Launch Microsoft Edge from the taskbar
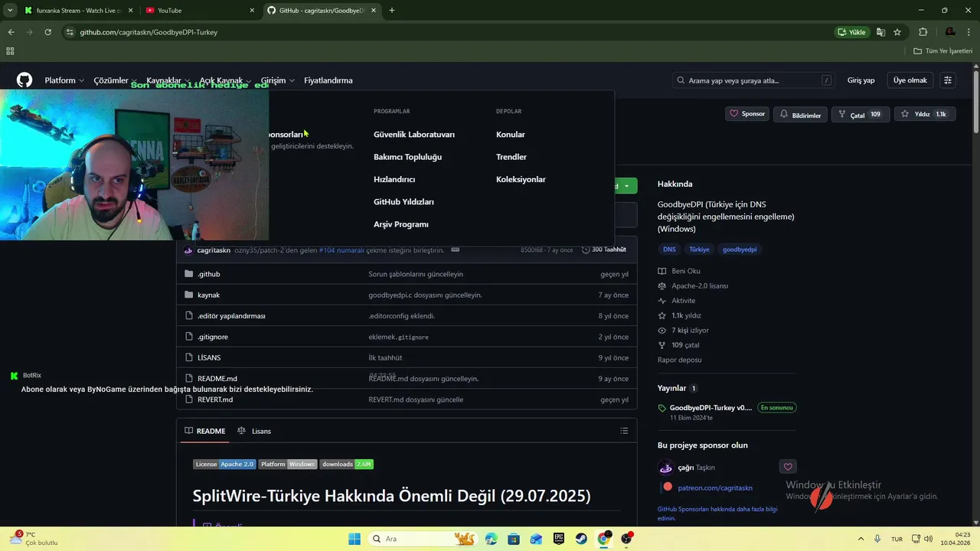This screenshot has height=551, width=980. coord(491,539)
